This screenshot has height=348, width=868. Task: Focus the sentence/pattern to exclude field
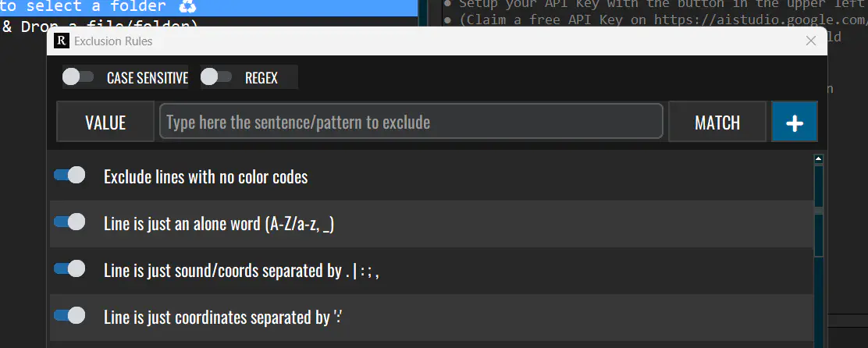(x=411, y=123)
